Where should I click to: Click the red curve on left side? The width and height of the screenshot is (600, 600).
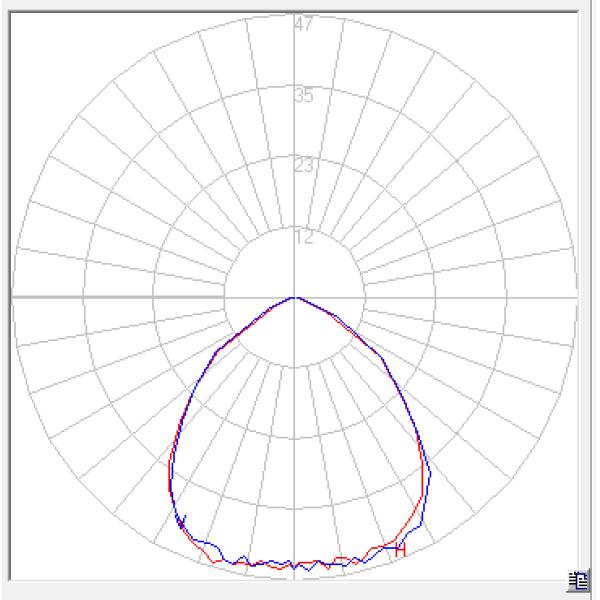point(172,470)
